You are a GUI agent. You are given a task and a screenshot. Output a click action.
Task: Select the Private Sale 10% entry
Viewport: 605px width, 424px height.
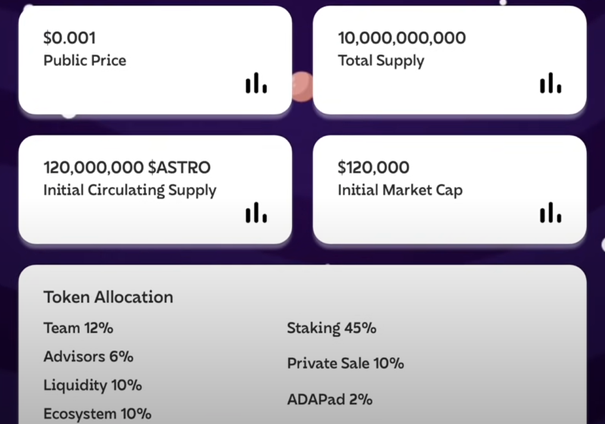click(346, 363)
